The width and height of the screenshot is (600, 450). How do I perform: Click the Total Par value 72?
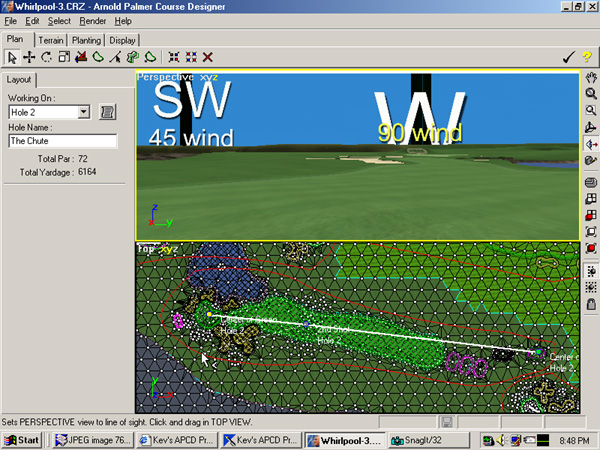(x=83, y=158)
